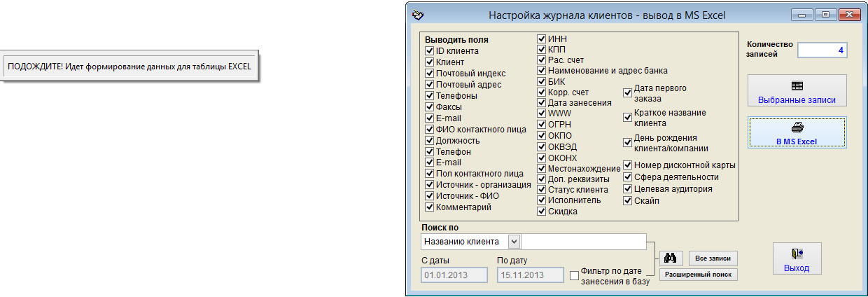The width and height of the screenshot is (868, 297).
Task: Open Расширенный поиск
Action: [698, 275]
